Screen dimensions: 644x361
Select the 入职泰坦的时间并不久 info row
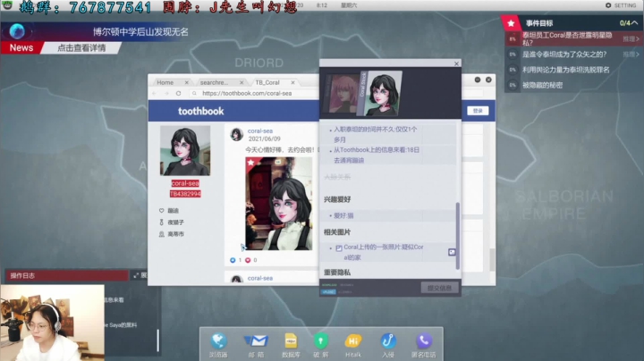click(x=389, y=134)
